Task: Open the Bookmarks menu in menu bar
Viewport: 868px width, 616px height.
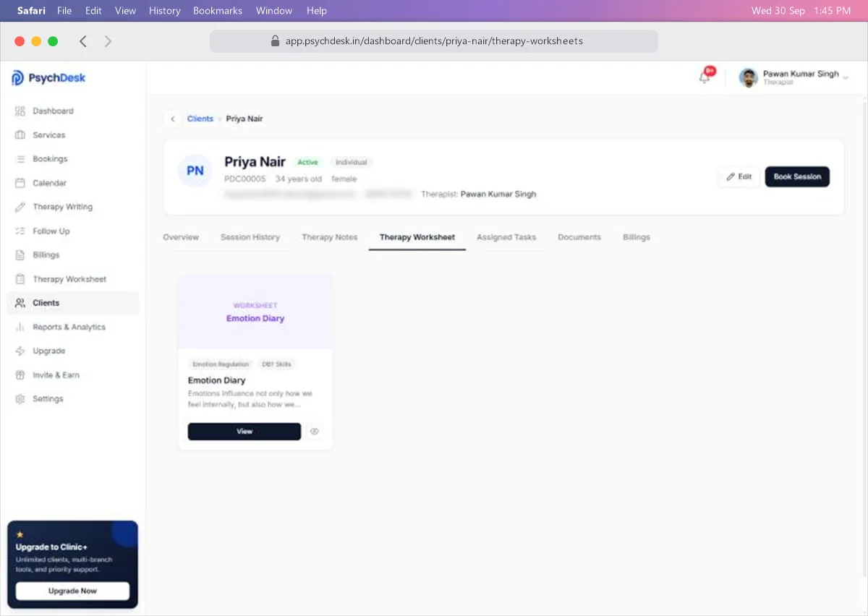Action: [x=218, y=11]
